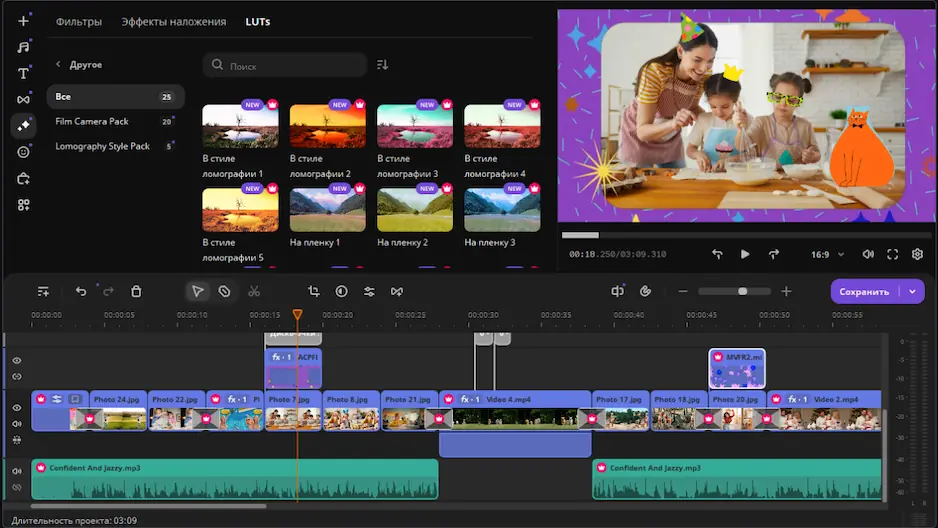Redo the last action
The height and width of the screenshot is (528, 938).
(x=108, y=291)
